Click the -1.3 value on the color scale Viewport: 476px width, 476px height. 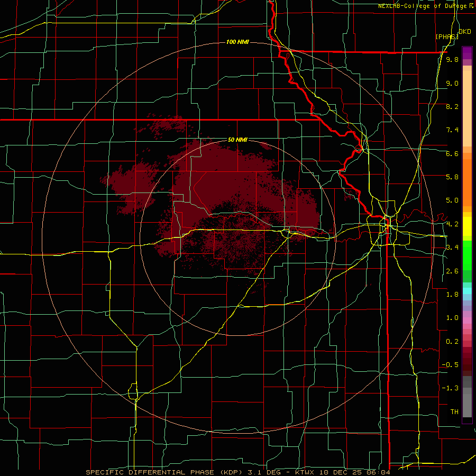(x=450, y=388)
